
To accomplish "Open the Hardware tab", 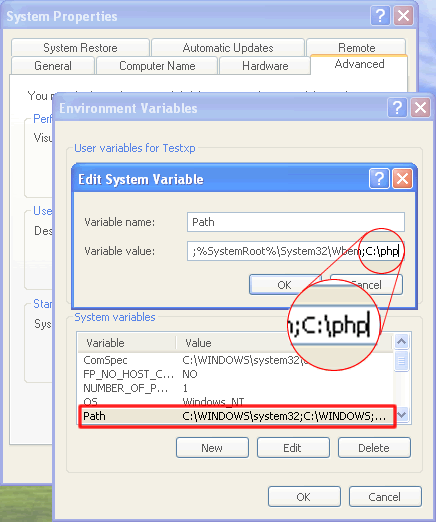I will [265, 66].
